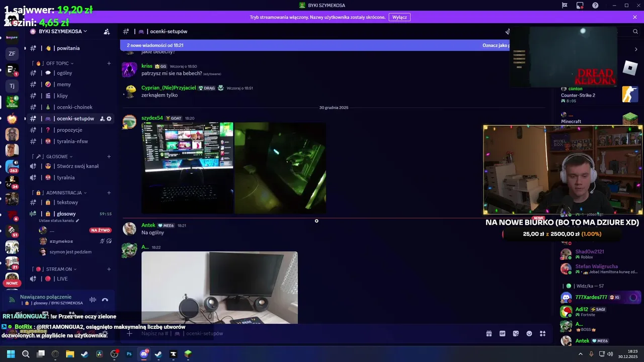Open the desk and monitor photo attachment
This screenshot has width=644, height=362.
(x=219, y=288)
